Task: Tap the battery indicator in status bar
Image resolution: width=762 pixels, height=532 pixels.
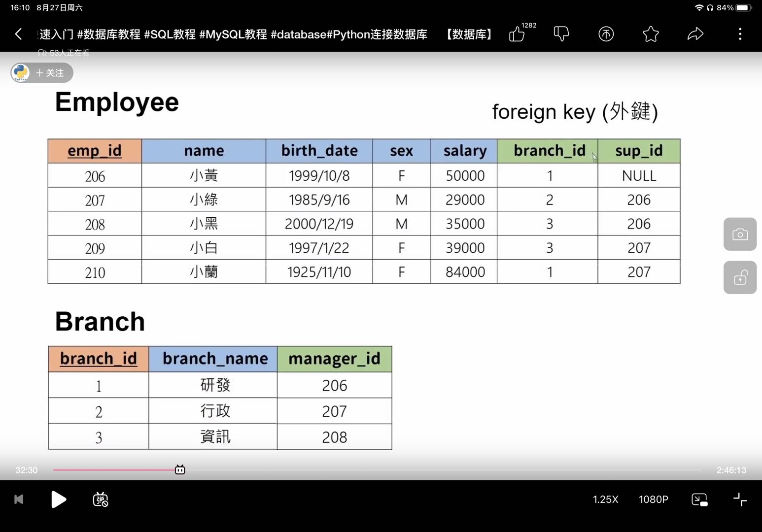Action: click(744, 7)
